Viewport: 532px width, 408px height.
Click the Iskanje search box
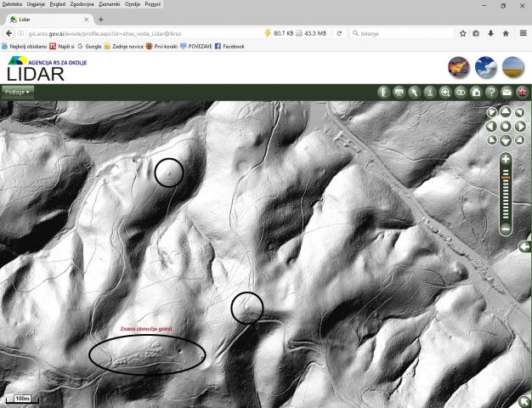point(402,33)
